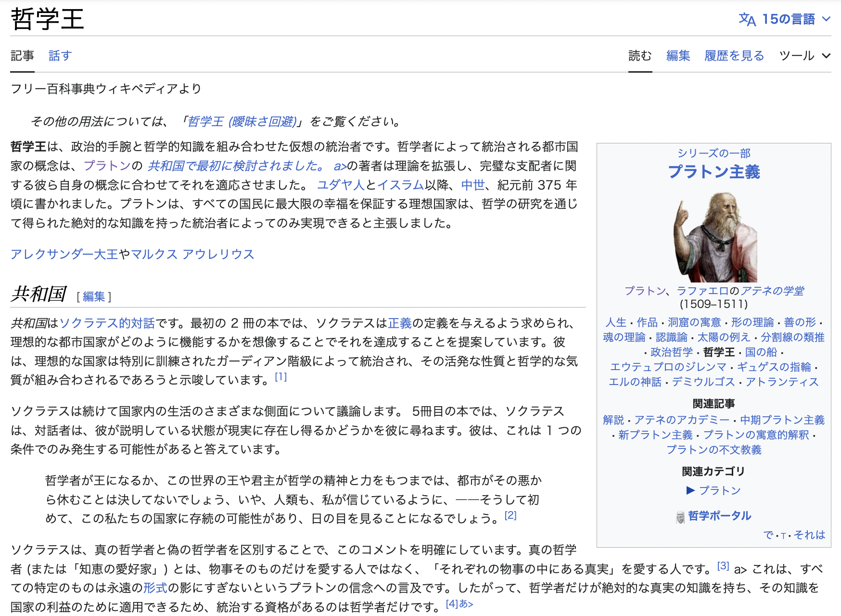Click the イスラム link
The image size is (841, 616).
click(400, 185)
